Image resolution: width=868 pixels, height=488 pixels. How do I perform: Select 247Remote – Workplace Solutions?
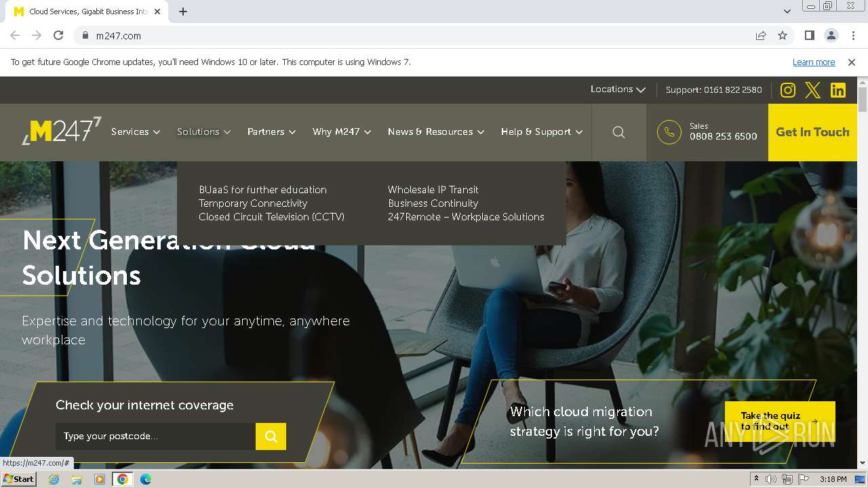click(x=466, y=217)
